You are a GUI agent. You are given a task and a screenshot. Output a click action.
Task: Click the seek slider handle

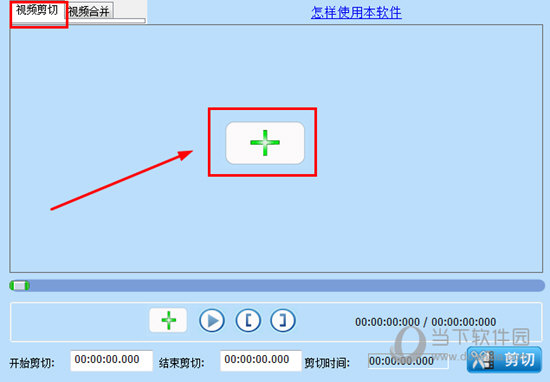[20, 286]
